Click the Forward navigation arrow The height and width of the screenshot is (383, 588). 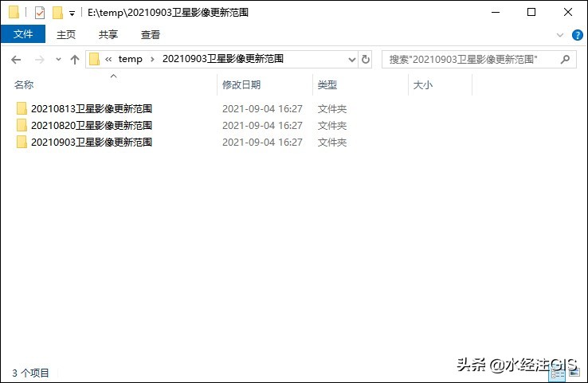(39, 59)
